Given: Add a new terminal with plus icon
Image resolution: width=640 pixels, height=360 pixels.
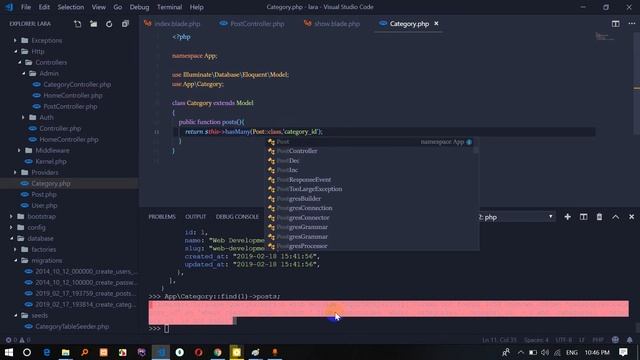Looking at the screenshot, I should 567,217.
